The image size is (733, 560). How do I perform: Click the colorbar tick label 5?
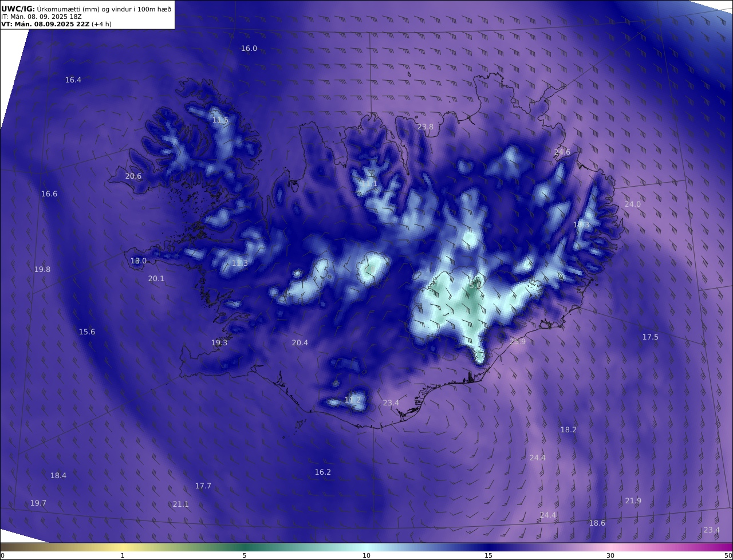245,556
